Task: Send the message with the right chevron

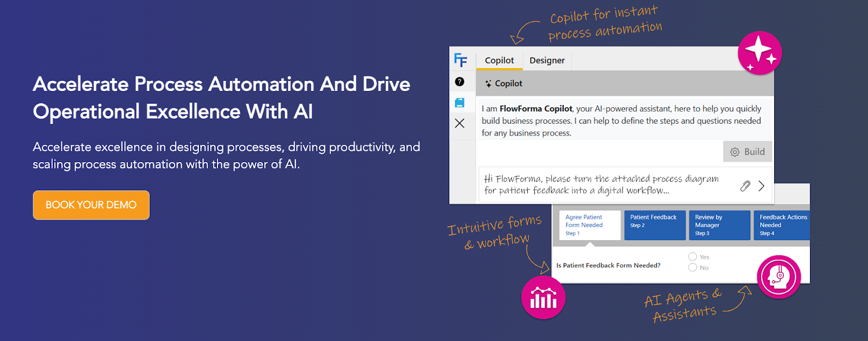Action: click(x=762, y=186)
